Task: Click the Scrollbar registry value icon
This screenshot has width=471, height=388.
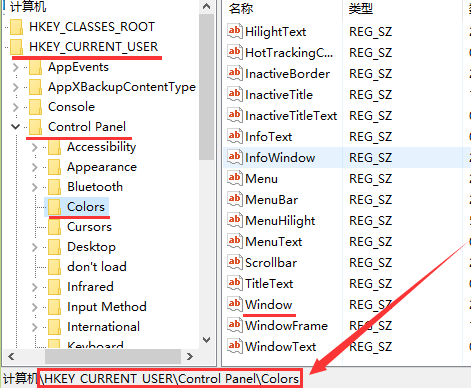Action: (x=234, y=262)
